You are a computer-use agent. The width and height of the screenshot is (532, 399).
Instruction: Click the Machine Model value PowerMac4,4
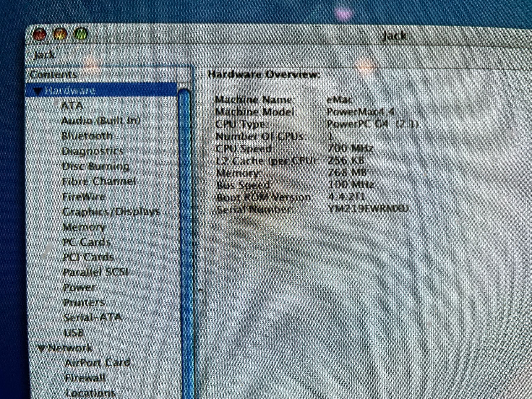(361, 112)
